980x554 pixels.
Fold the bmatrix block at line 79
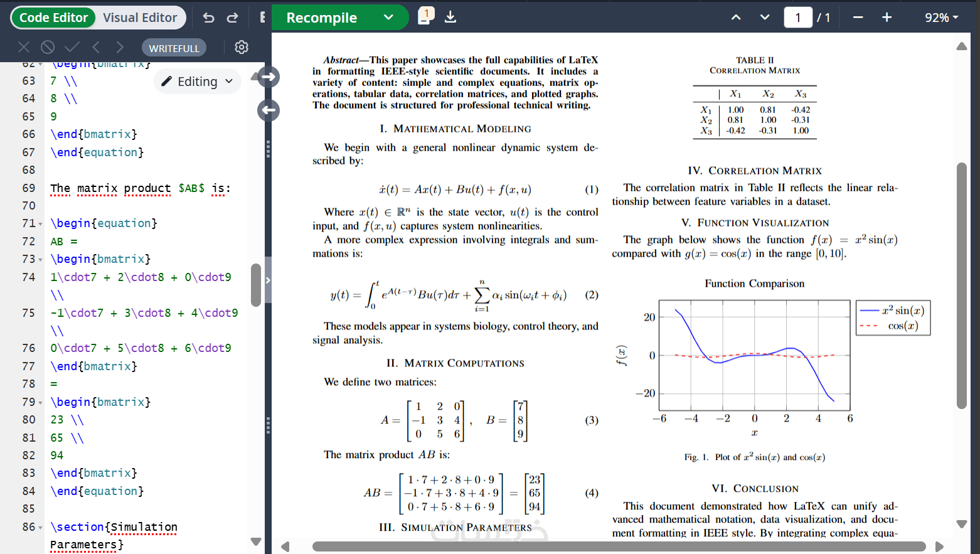41,403
